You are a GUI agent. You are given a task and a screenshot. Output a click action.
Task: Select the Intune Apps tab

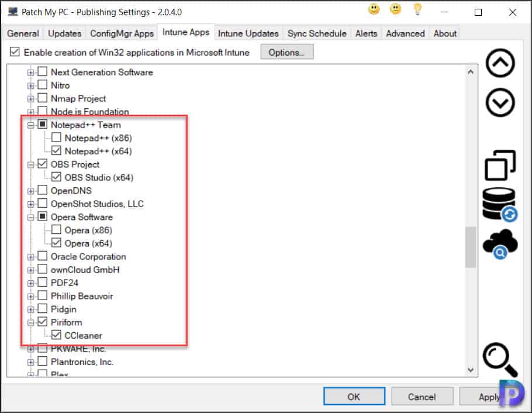click(186, 32)
